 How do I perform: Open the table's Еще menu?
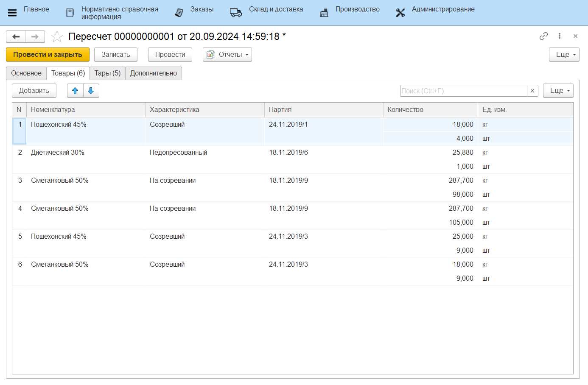pos(558,91)
